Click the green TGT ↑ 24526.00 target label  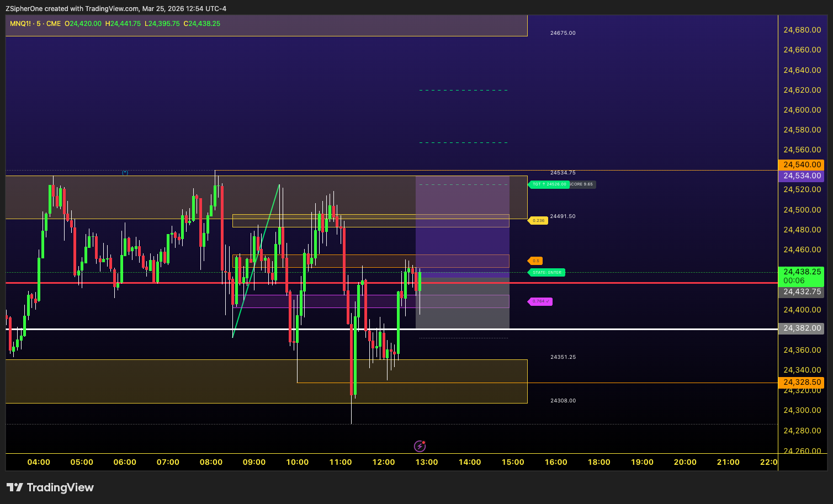pos(548,184)
